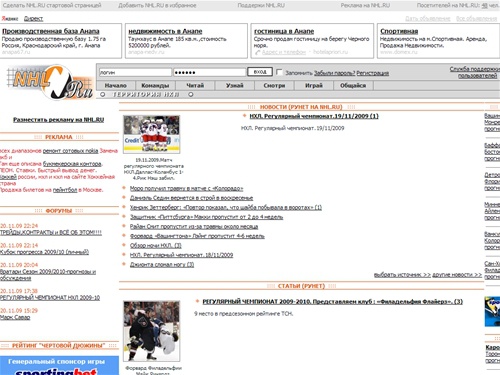
Task: Open the Обзор ночи НХЛ link
Action: click(x=156, y=246)
